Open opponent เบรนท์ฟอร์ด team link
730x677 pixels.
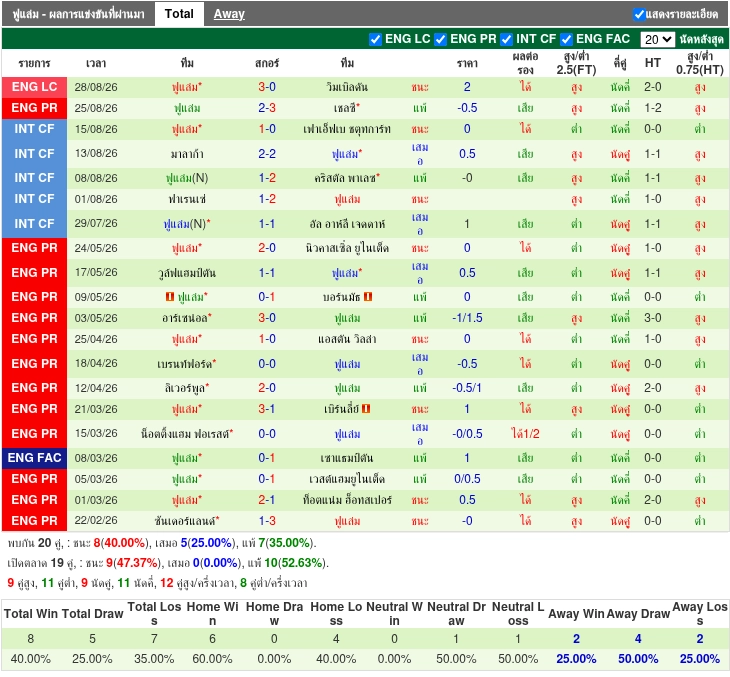click(x=187, y=364)
